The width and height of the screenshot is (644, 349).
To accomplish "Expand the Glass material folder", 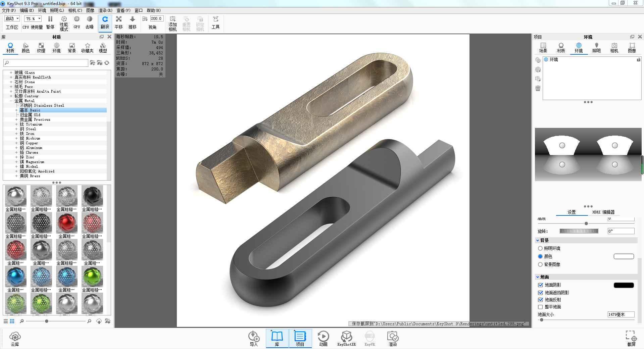I will point(11,72).
